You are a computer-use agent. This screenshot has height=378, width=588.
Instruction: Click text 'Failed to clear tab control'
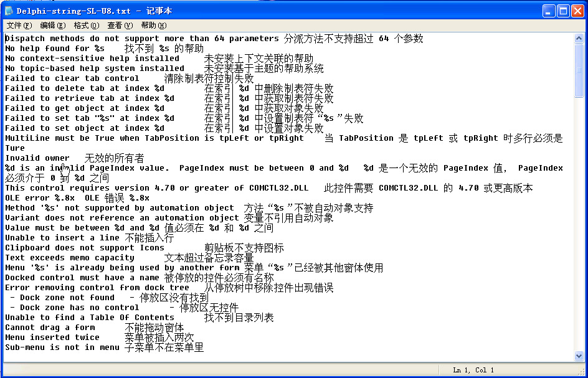72,78
